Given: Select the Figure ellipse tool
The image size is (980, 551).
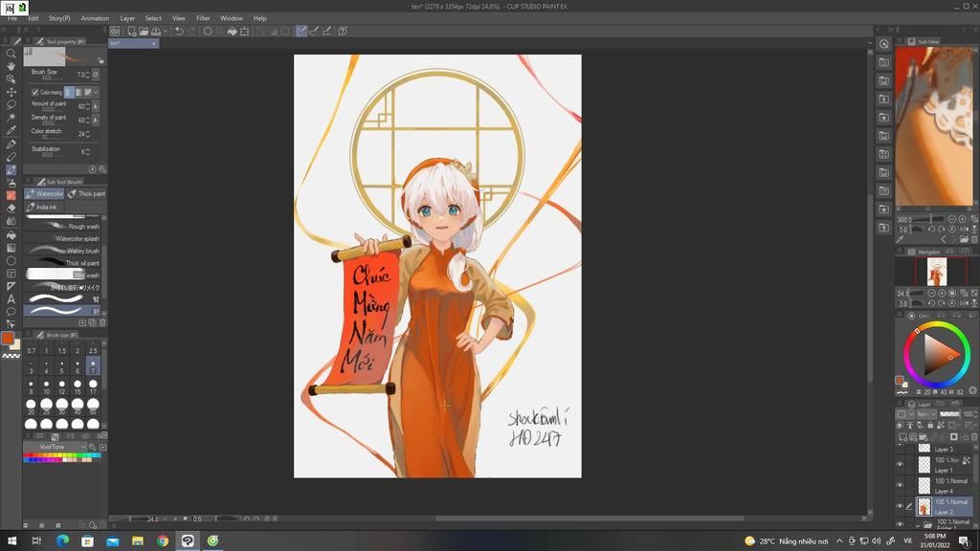Looking at the screenshot, I should [x=11, y=260].
